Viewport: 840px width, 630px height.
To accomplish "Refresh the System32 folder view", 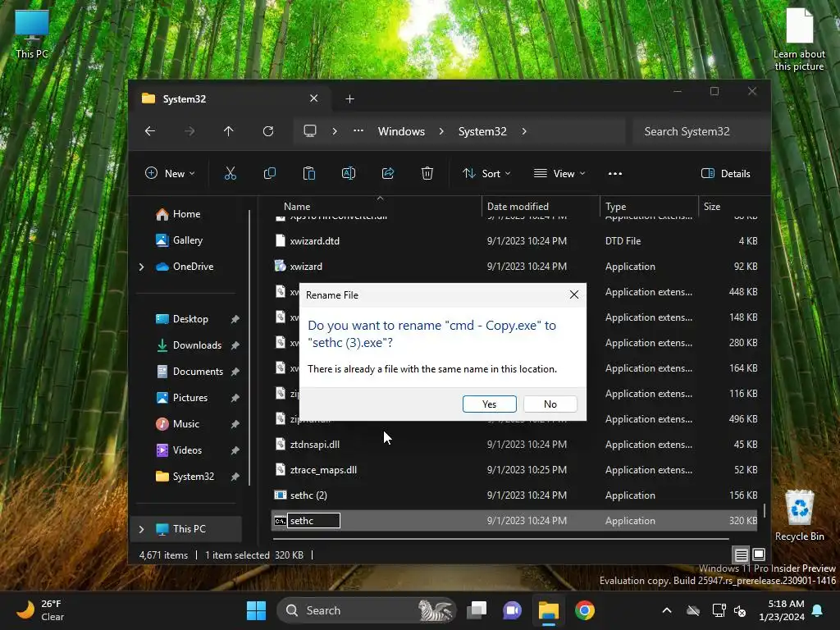I will [268, 131].
